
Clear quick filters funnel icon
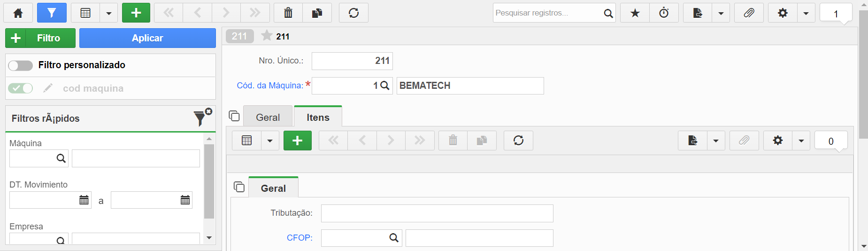(202, 118)
